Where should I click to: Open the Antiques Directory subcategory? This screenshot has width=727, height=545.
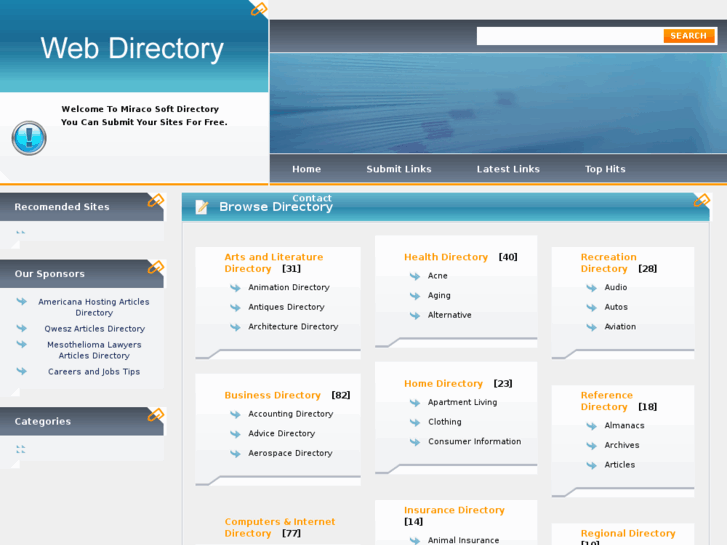tap(286, 307)
